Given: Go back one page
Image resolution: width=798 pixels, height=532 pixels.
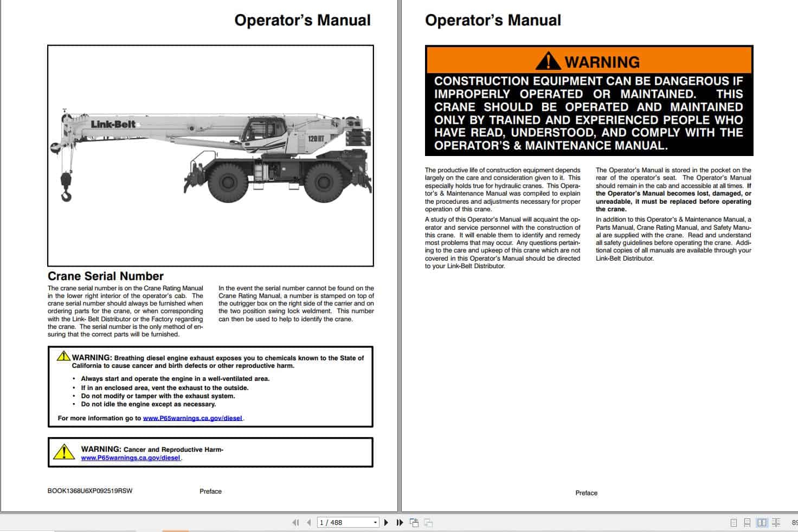Looking at the screenshot, I should point(309,522).
